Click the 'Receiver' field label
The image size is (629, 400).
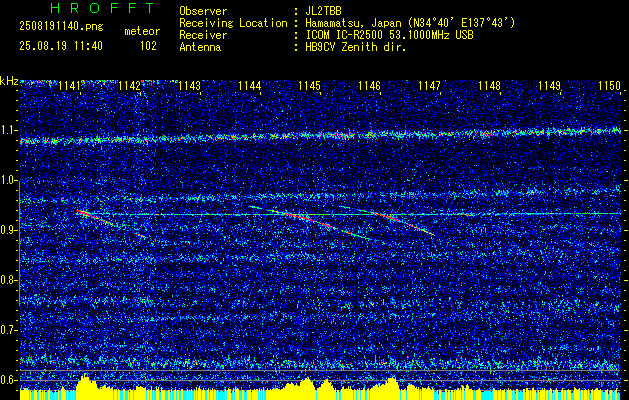(x=203, y=35)
